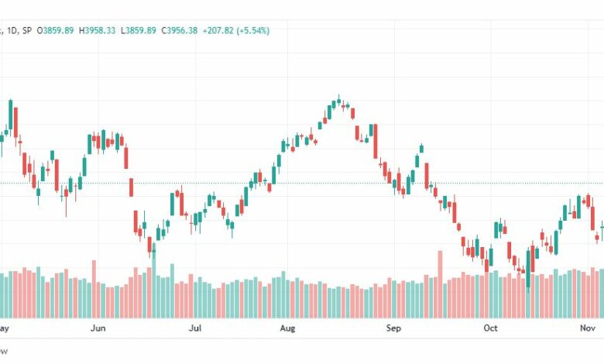Select the tallest pink volume bar in mid-September

[440, 284]
